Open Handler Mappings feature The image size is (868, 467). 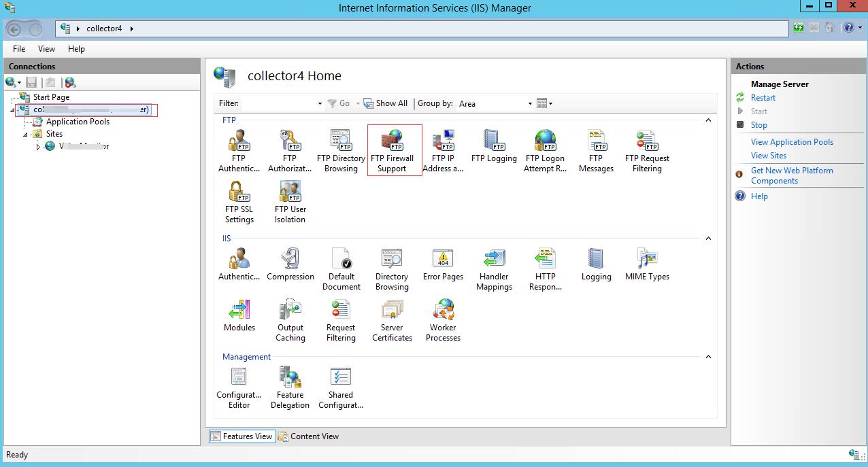coord(494,269)
